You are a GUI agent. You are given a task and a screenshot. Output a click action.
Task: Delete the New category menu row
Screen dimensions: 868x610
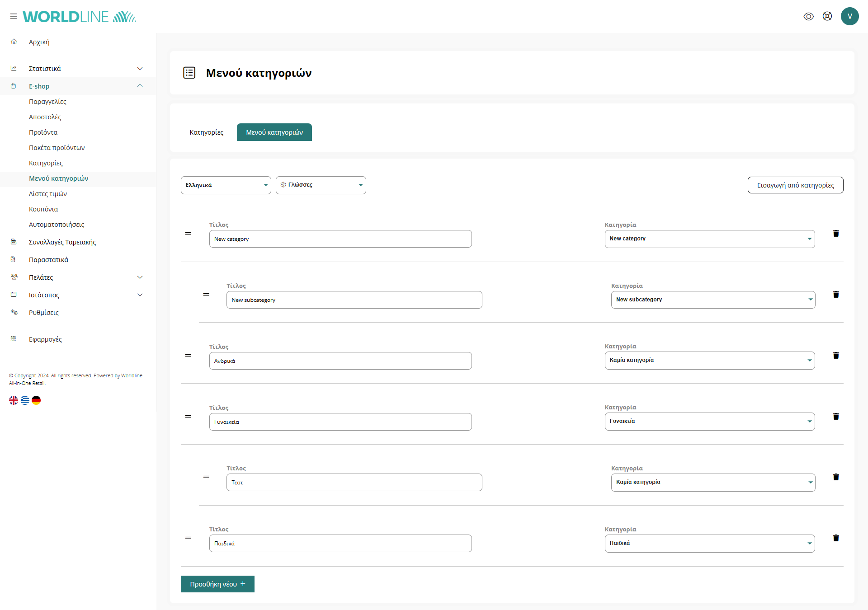(x=836, y=234)
